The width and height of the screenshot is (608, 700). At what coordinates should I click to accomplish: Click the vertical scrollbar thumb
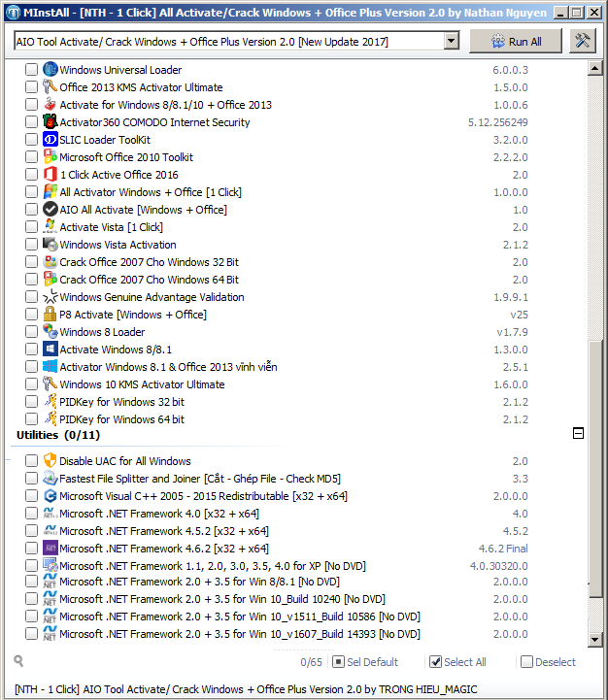click(x=595, y=469)
